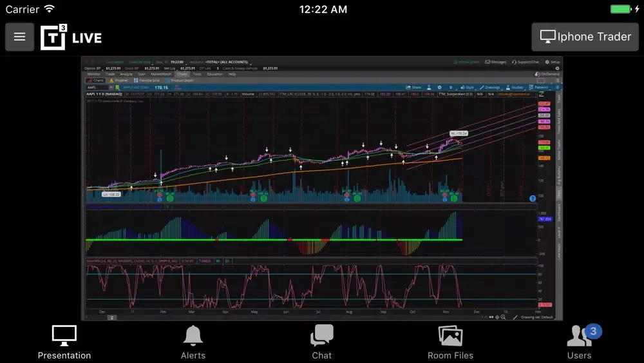Click the crosshair pan icon below chart
Screen dimensions: 644x363
[497, 317]
